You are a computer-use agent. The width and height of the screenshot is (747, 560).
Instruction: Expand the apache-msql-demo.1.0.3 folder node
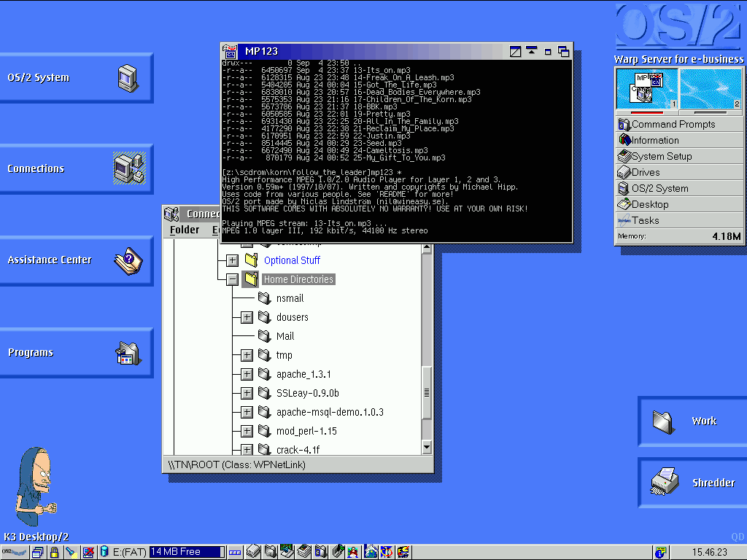247,413
